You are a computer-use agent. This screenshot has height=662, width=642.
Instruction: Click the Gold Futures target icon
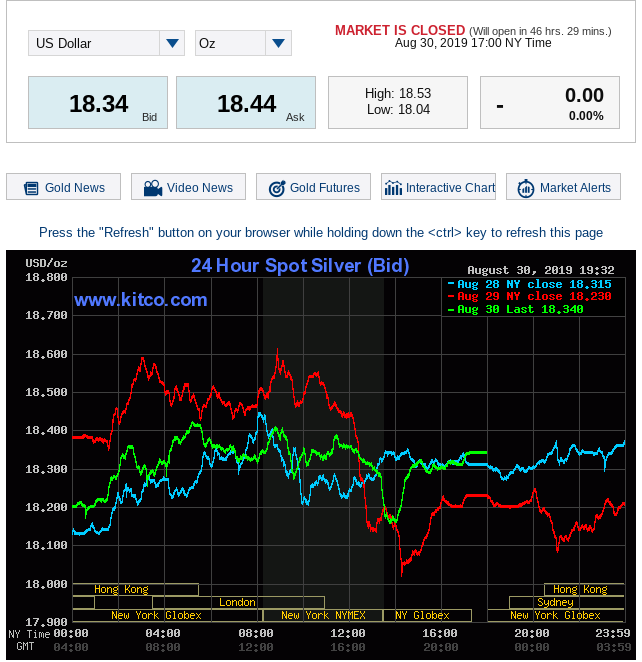click(277, 188)
